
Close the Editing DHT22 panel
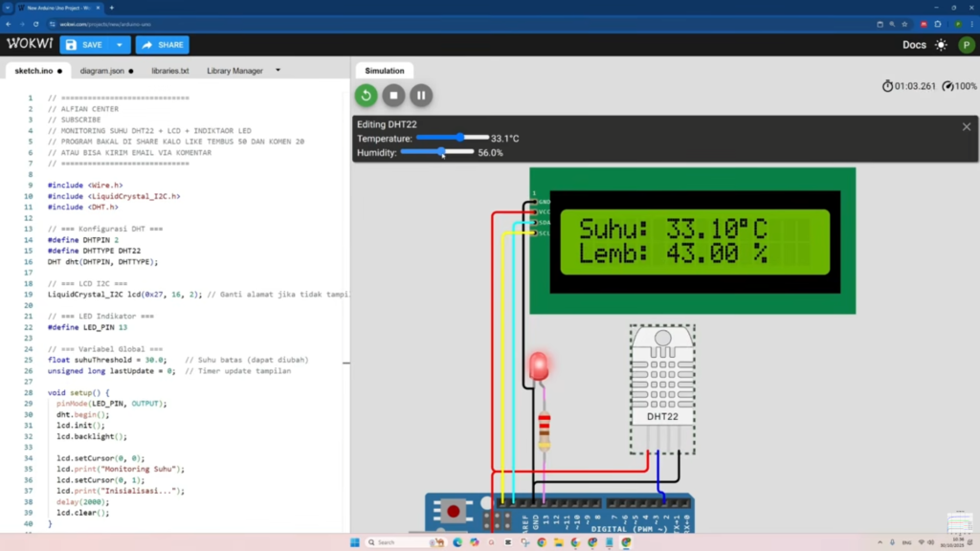point(967,127)
